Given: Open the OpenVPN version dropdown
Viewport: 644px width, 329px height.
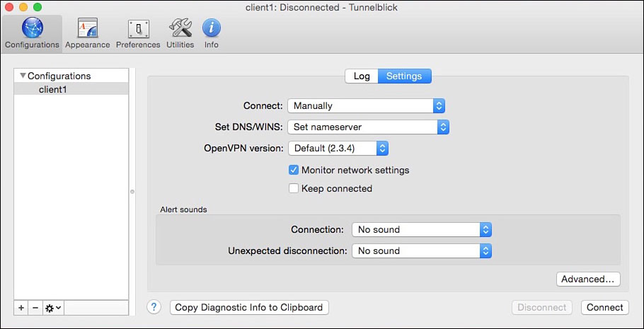Looking at the screenshot, I should click(338, 149).
